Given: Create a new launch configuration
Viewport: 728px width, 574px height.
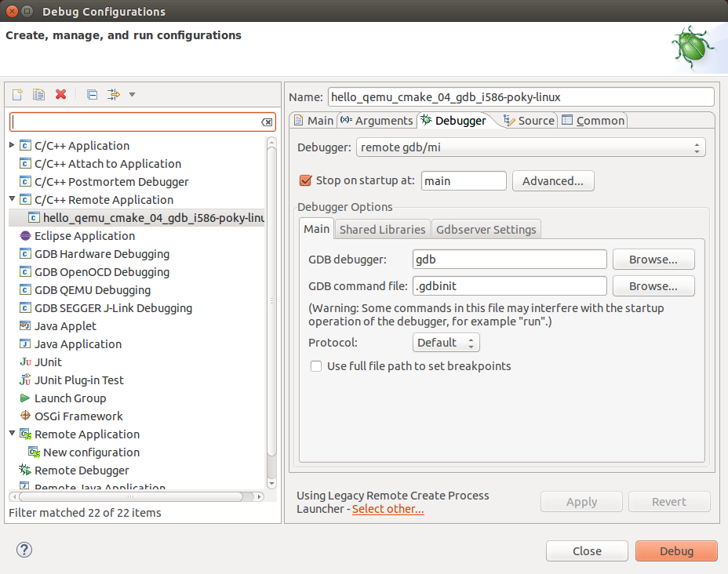Looking at the screenshot, I should coord(16,94).
